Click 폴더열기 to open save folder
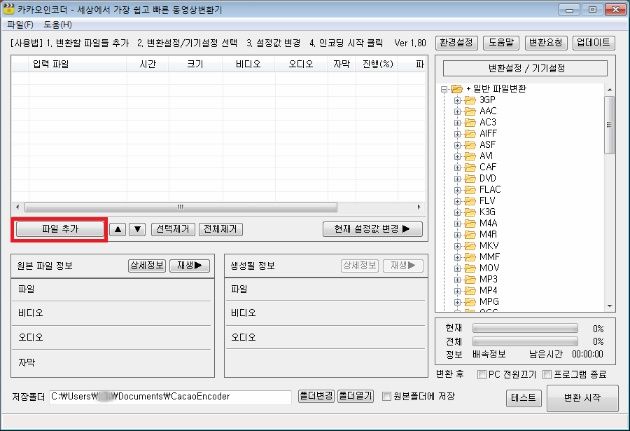 pos(356,396)
